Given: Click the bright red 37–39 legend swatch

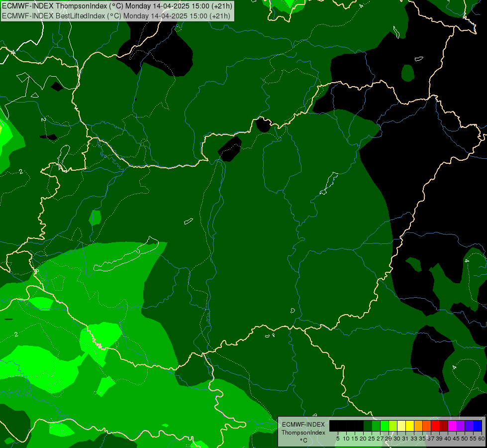Looking at the screenshot, I should coord(435,426).
